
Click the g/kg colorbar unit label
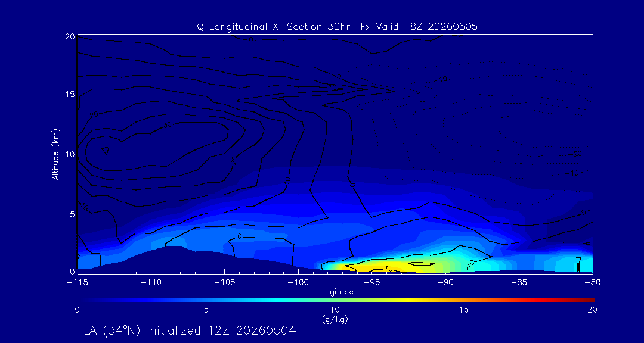point(335,320)
